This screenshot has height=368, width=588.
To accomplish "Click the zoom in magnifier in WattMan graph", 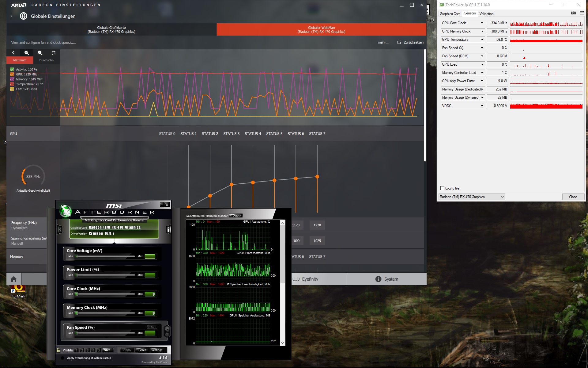I will [27, 53].
